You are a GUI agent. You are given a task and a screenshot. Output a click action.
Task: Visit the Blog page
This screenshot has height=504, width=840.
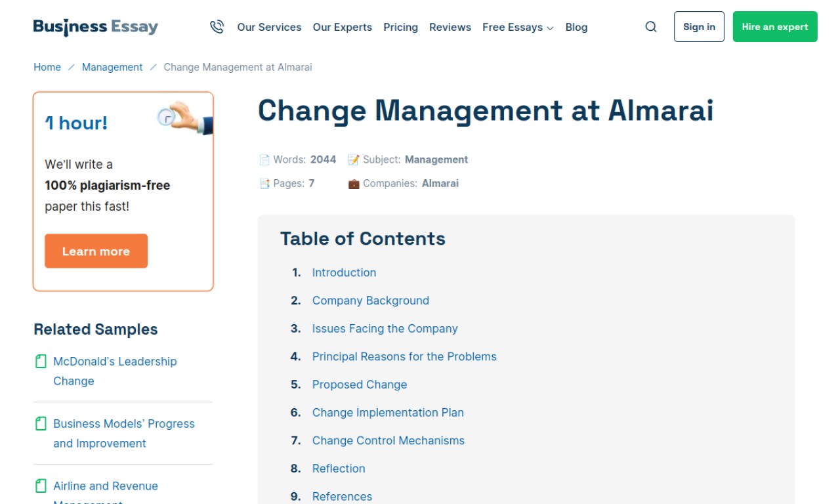tap(576, 27)
